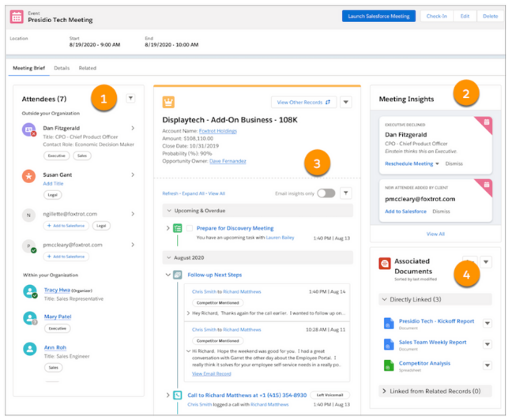Expand the Call to Richard Matthews item
The width and height of the screenshot is (512, 420).
(168, 396)
